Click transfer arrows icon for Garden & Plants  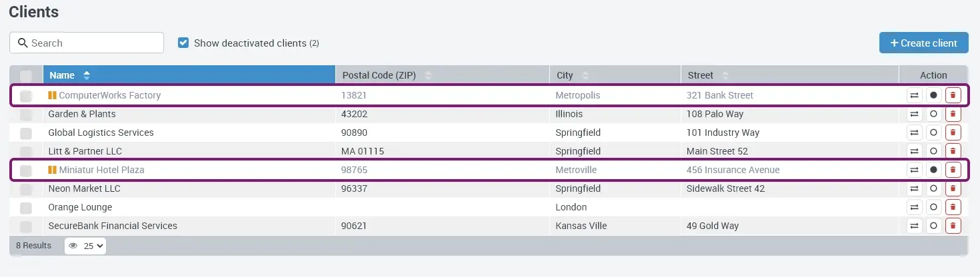click(914, 114)
